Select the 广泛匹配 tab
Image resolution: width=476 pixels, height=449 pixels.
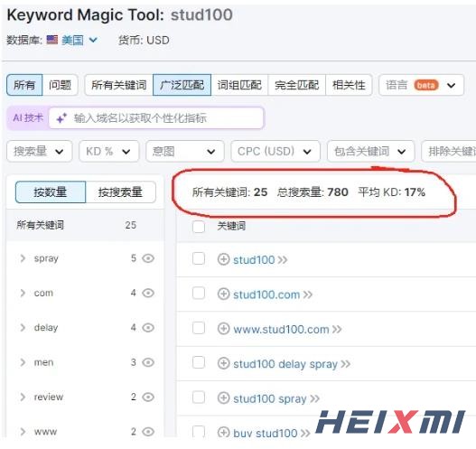pos(182,85)
